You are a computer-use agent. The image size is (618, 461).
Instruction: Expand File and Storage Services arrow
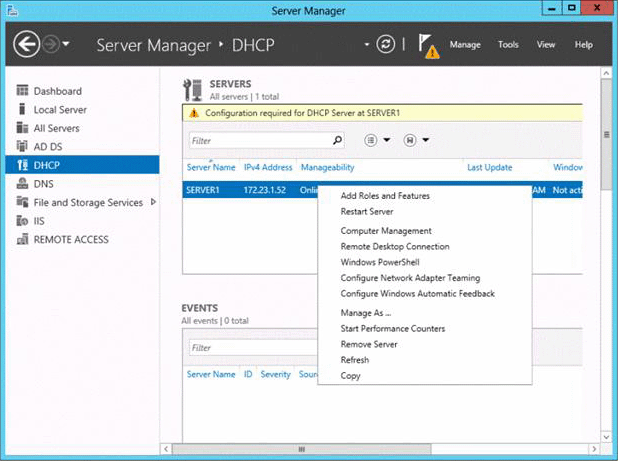[153, 202]
